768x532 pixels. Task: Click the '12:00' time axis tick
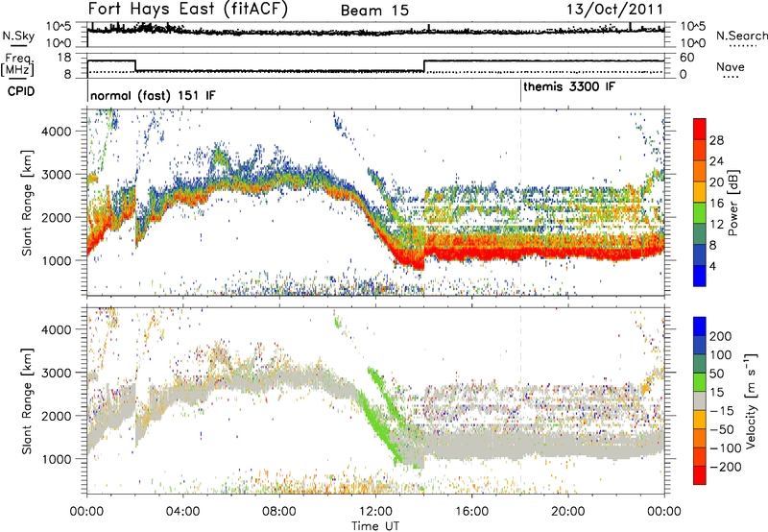[375, 512]
